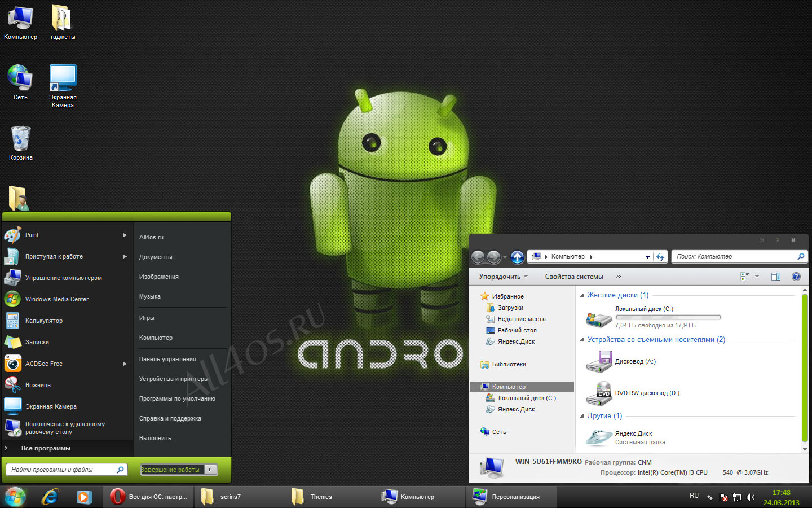Open the гаджеты folder on desktop
Screen dimensions: 812x508
[x=63, y=23]
